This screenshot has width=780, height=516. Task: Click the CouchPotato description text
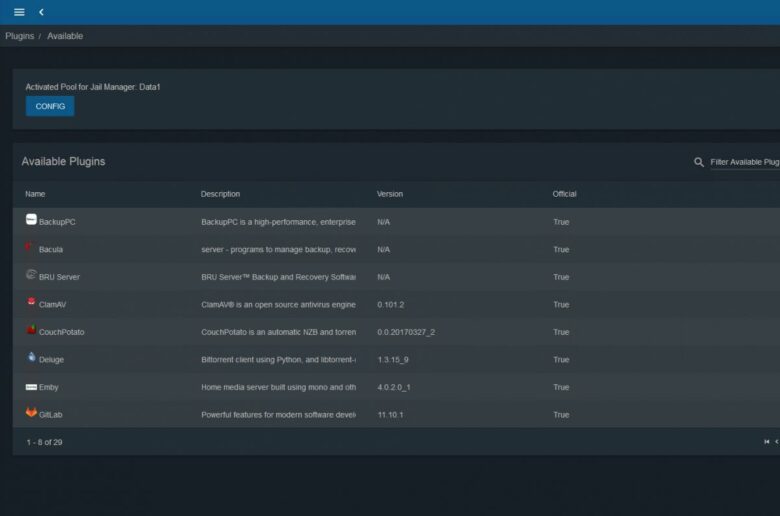click(279, 332)
